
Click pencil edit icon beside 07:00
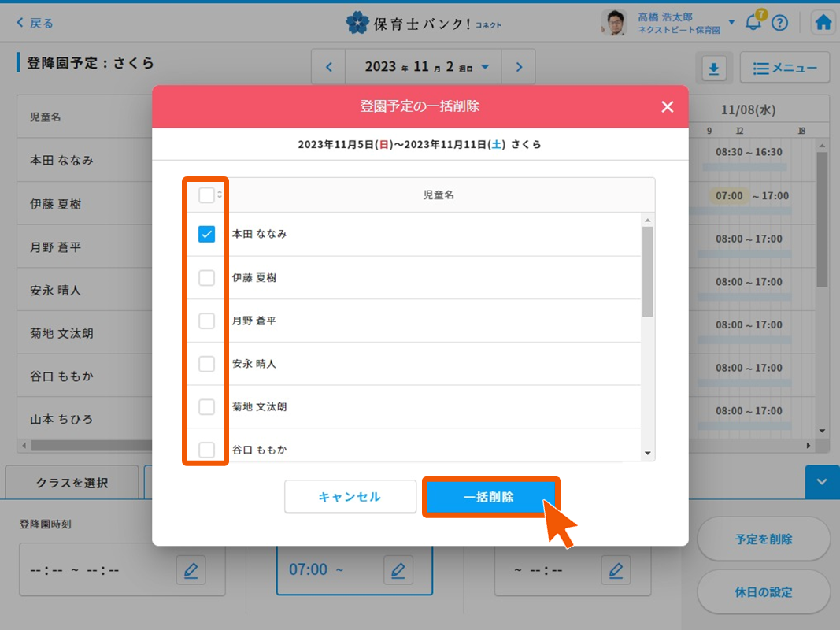(x=398, y=569)
